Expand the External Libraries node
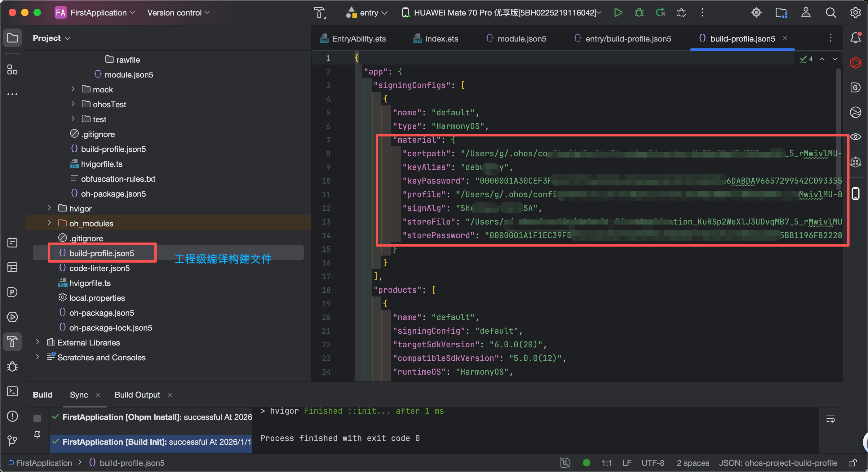 tap(38, 342)
